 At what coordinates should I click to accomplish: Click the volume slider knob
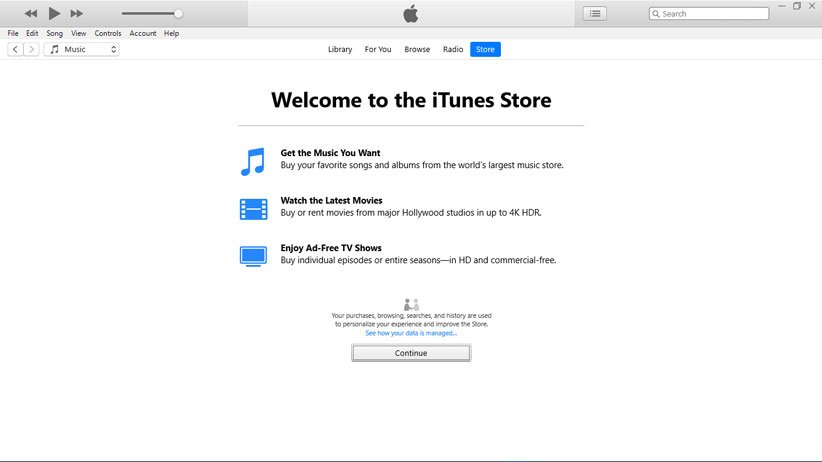[178, 14]
